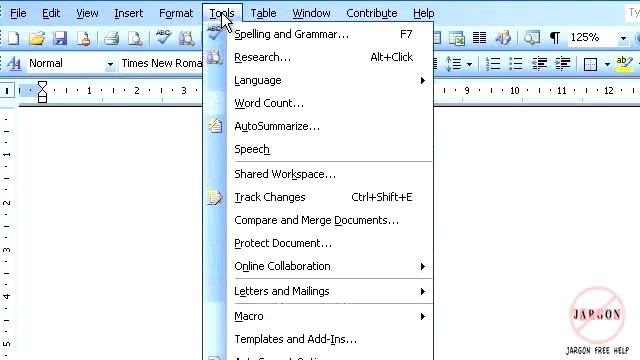This screenshot has width=640, height=360.
Task: Toggle the Drawing toolbar icon
Action: [502, 38]
